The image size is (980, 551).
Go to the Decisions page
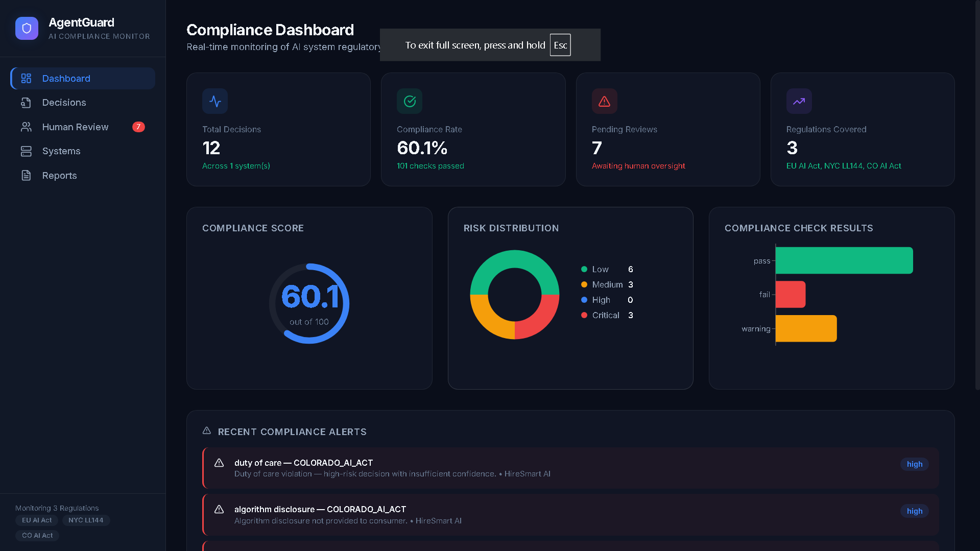[x=83, y=103]
